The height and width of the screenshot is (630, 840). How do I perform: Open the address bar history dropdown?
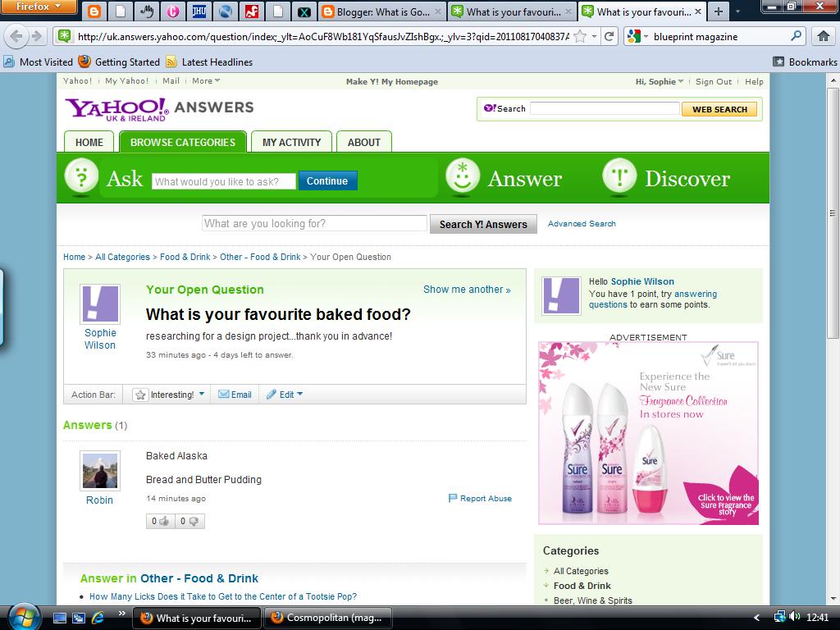point(594,36)
